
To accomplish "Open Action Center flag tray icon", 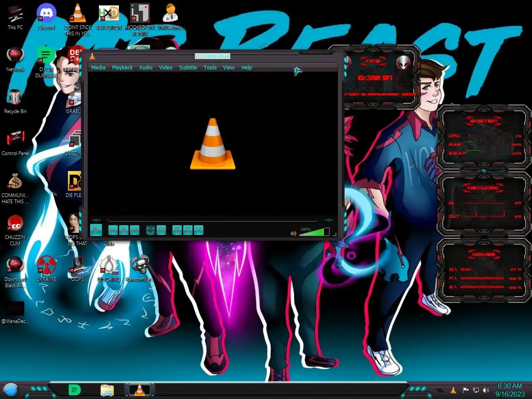I will tap(465, 390).
